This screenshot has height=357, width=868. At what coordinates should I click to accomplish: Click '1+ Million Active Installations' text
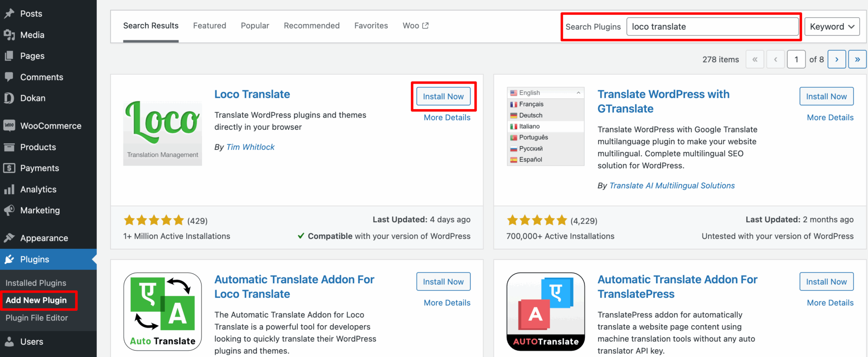coord(177,236)
